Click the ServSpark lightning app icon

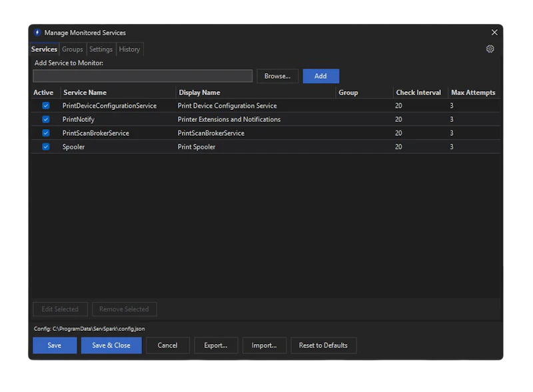(37, 33)
